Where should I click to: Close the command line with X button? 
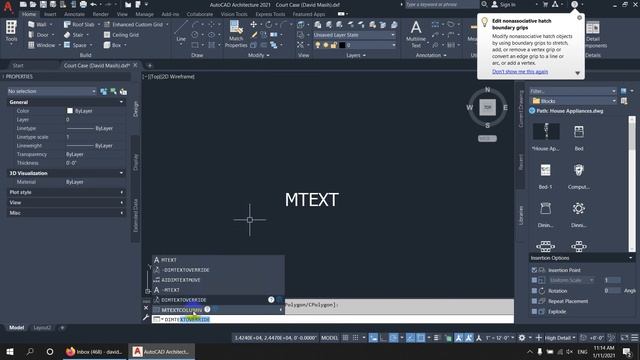tap(146, 308)
